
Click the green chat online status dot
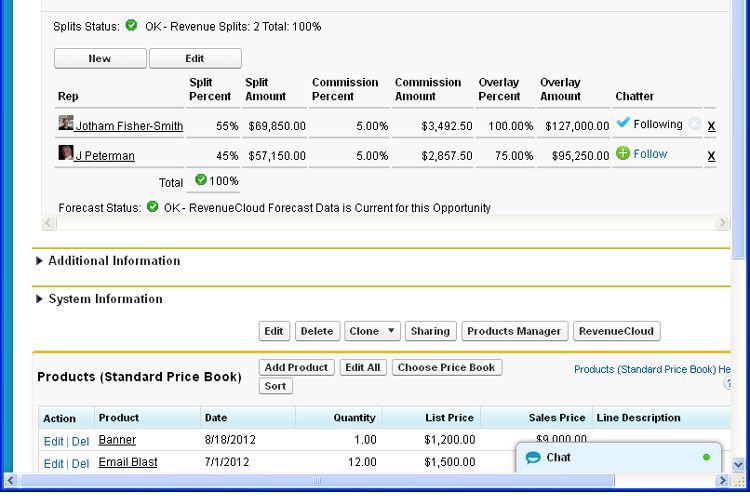tap(706, 458)
